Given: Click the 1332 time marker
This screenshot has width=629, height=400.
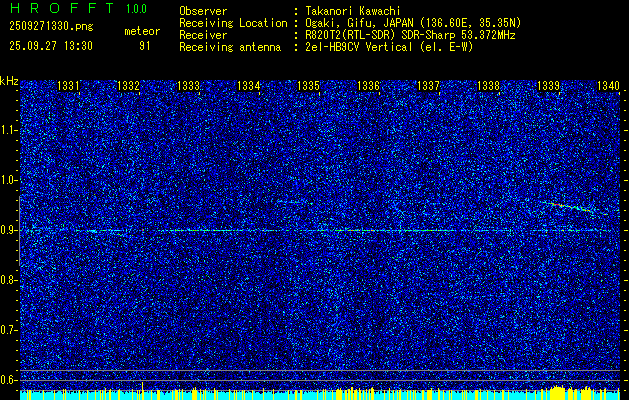Looking at the screenshot, I should tap(128, 86).
